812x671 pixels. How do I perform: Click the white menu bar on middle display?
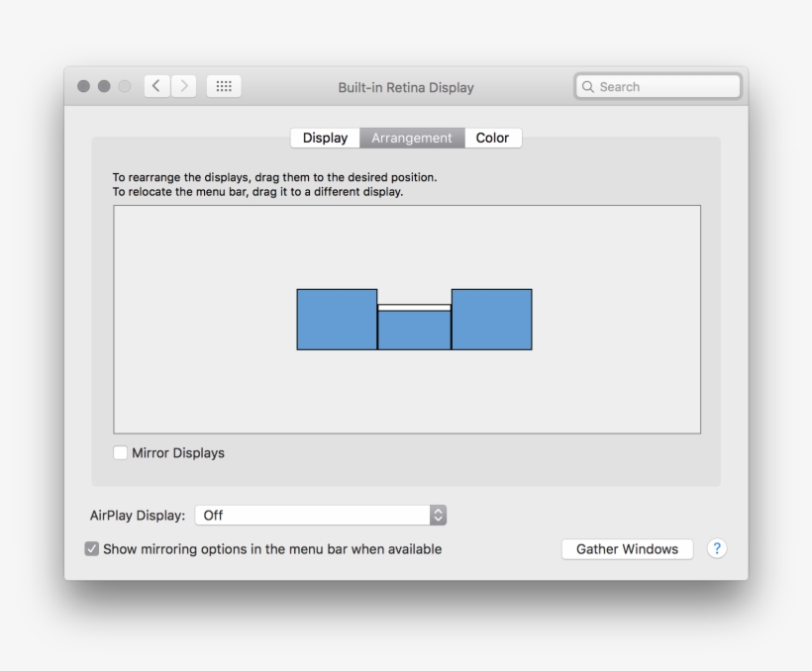(414, 308)
